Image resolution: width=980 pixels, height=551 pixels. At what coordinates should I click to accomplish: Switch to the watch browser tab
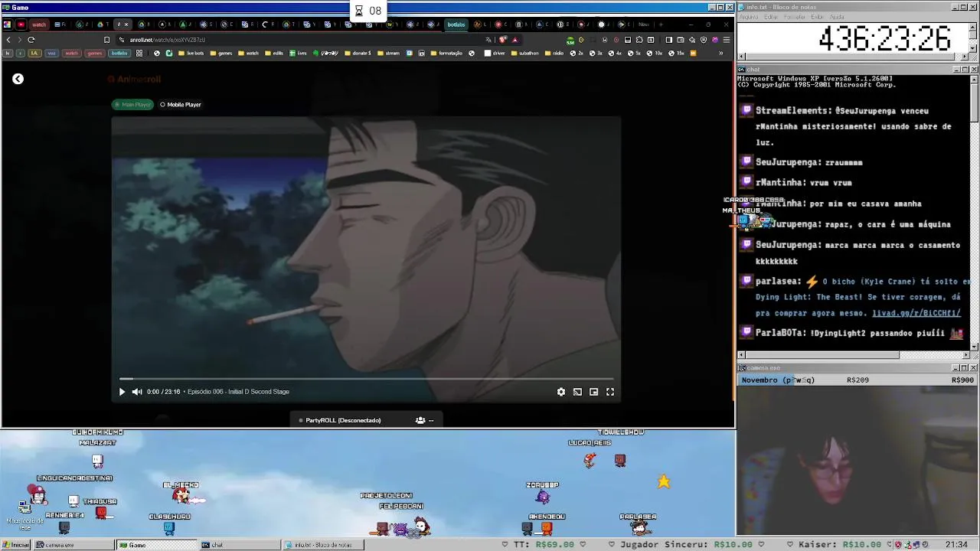tap(39, 24)
